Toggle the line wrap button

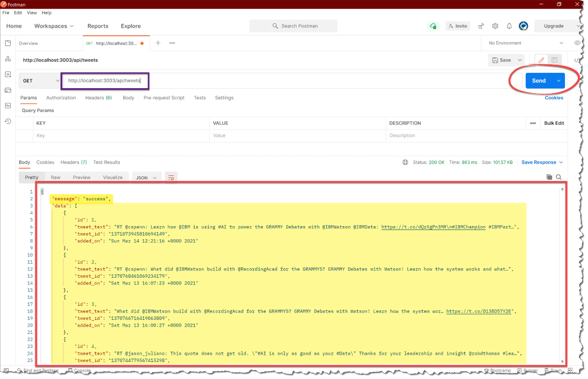(171, 178)
